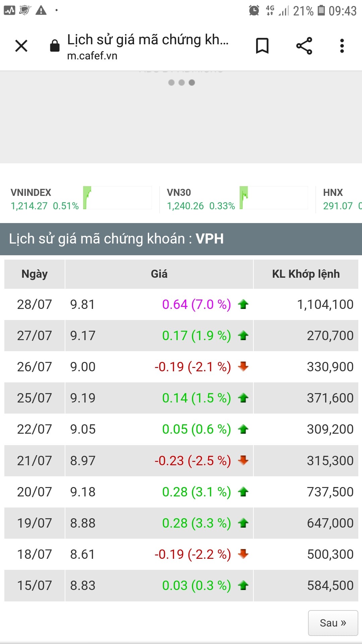The width and height of the screenshot is (362, 644).
Task: Tap the m.cafef.vn address text
Action: click(x=92, y=56)
